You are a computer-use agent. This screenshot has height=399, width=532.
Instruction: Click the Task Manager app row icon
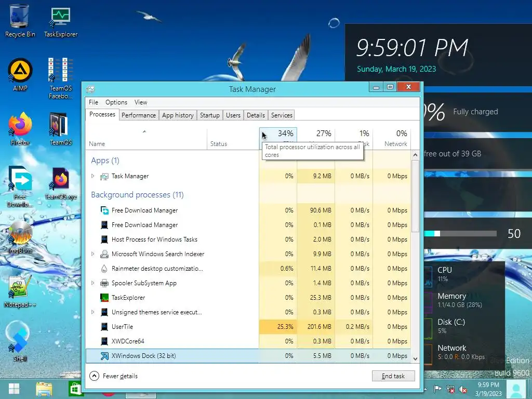104,177
